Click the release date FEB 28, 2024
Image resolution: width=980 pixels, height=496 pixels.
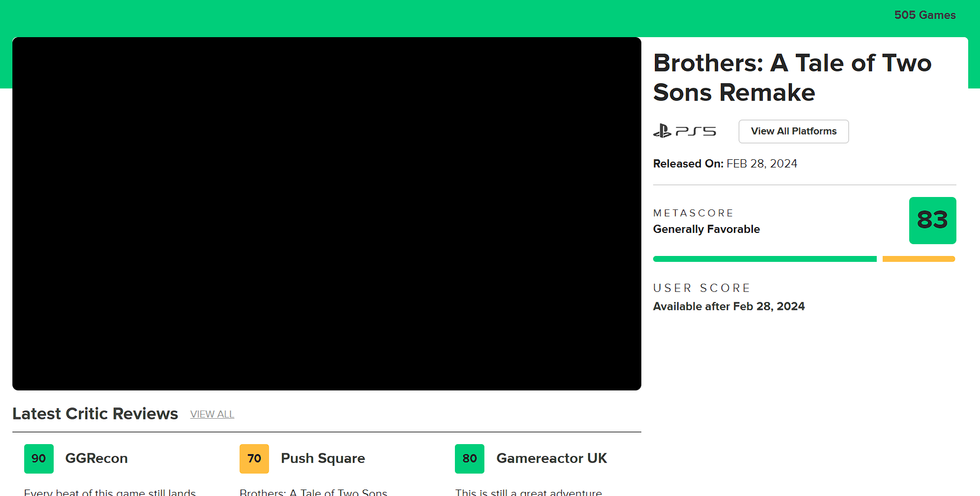tap(761, 163)
